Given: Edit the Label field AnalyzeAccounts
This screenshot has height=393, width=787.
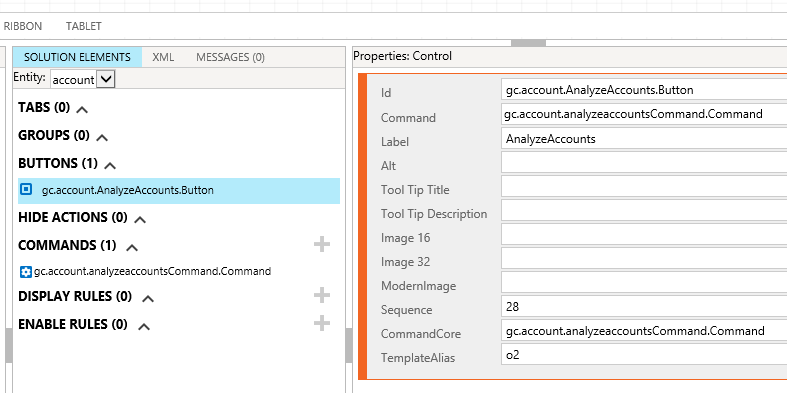Looking at the screenshot, I should 644,139.
